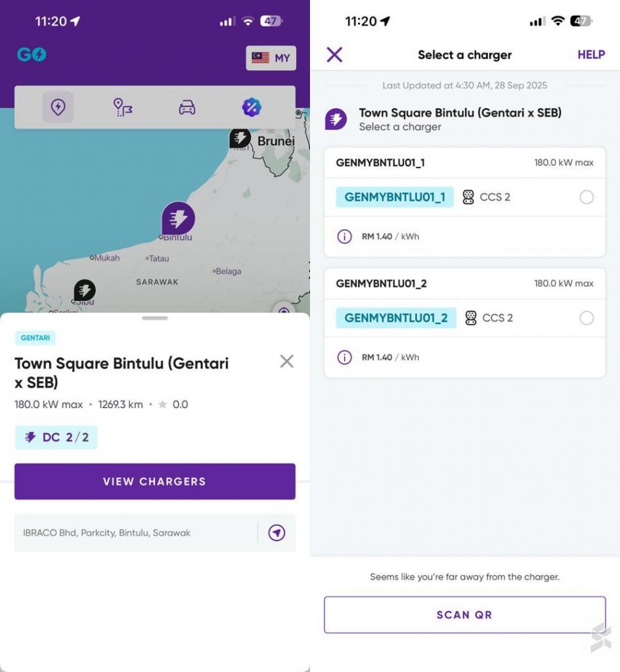Open pricing info for GENMYBNTLU01_2
This screenshot has width=620, height=672.
tap(344, 357)
